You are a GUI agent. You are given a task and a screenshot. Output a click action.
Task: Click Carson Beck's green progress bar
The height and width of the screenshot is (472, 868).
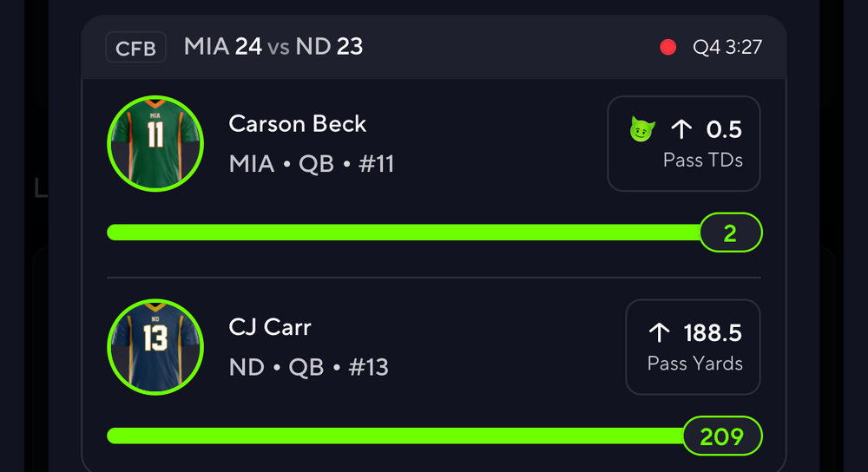(404, 233)
